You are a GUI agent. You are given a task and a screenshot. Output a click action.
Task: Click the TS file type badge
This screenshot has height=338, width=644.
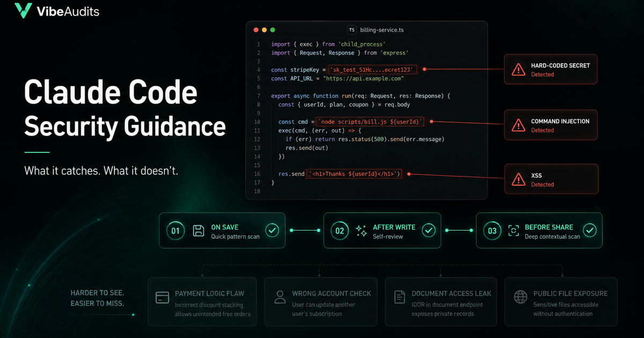click(x=352, y=30)
